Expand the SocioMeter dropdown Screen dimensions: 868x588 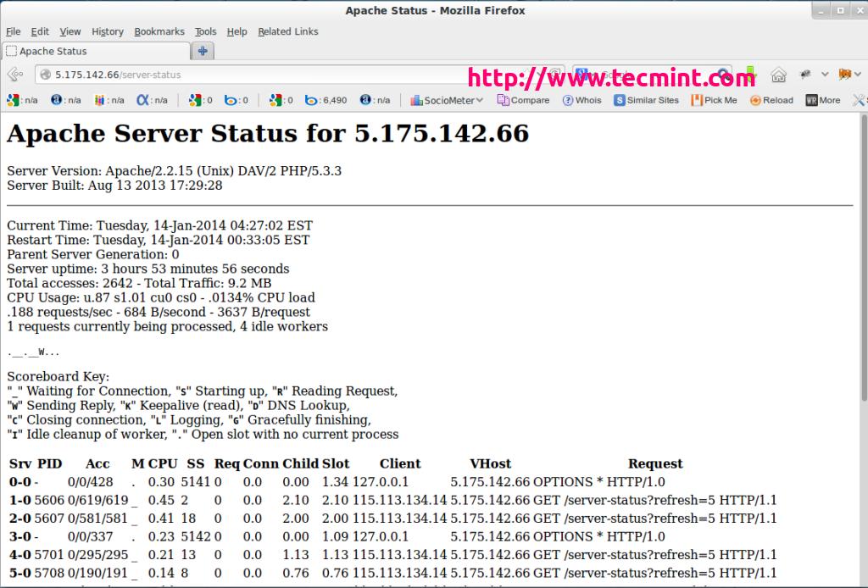pos(447,100)
